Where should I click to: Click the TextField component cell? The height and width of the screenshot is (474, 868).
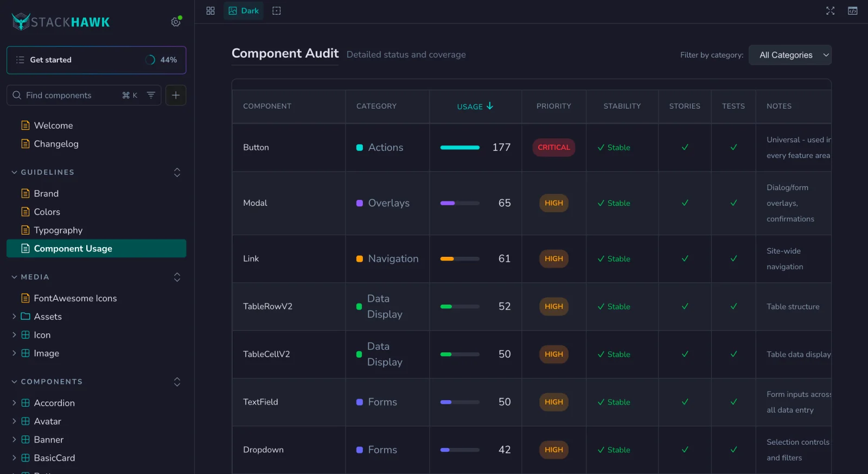pos(289,402)
